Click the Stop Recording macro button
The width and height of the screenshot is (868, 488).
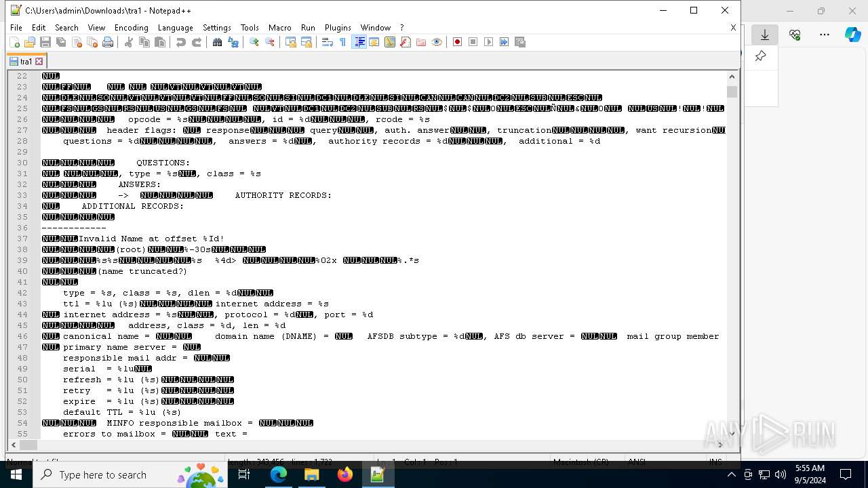[x=473, y=42]
